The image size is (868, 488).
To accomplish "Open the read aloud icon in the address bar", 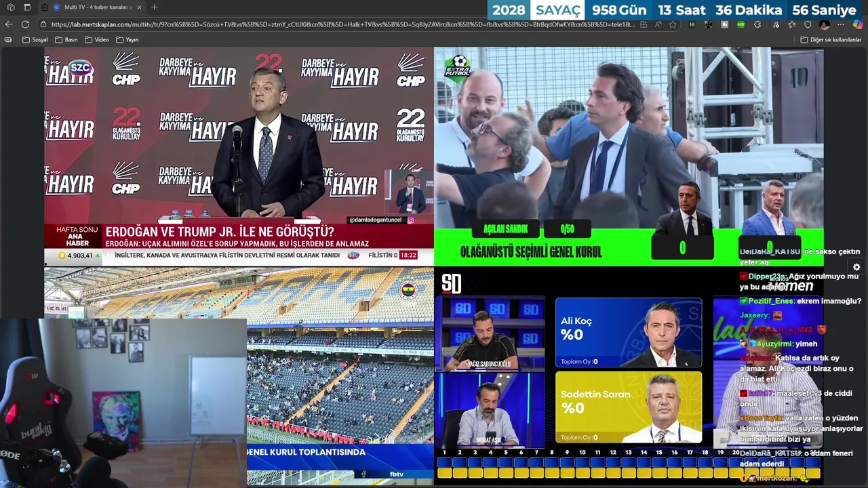I will 658,24.
